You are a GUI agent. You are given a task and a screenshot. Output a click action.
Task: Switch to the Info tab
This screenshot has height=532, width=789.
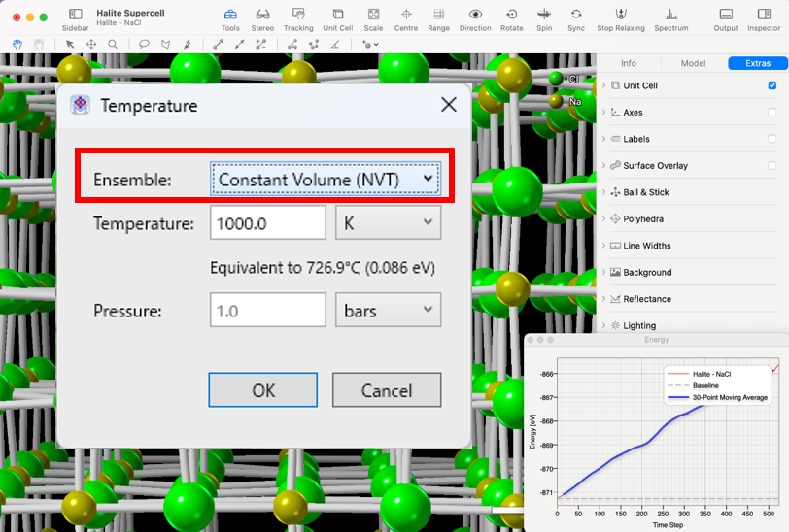(x=629, y=63)
